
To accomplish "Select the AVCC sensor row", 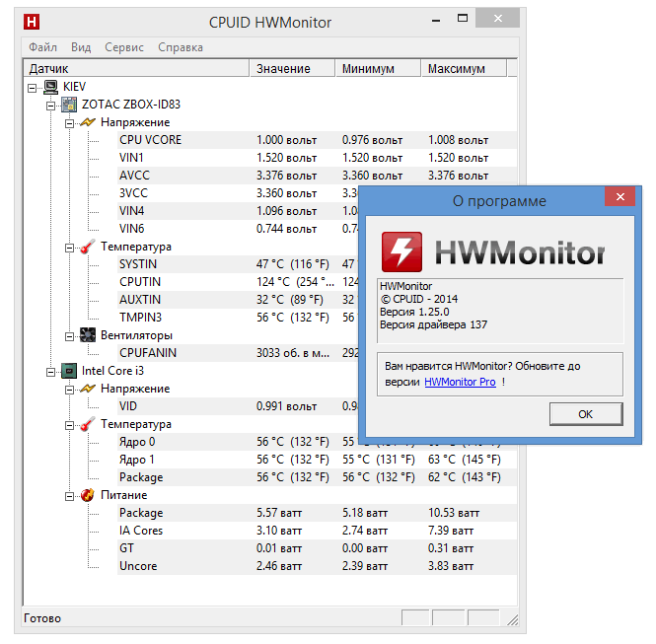I will (x=317, y=176).
